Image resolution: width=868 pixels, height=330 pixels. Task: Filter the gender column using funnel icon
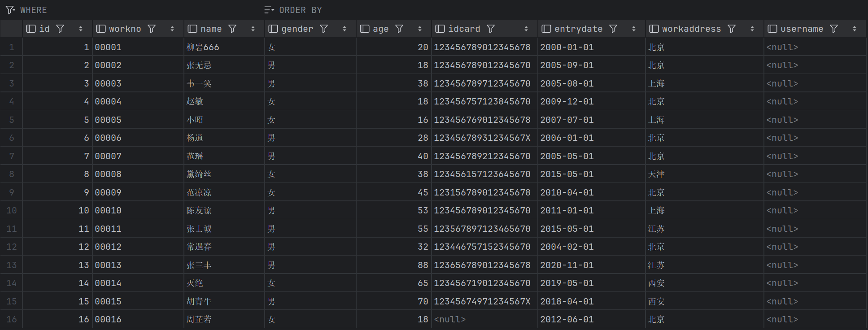tap(324, 29)
